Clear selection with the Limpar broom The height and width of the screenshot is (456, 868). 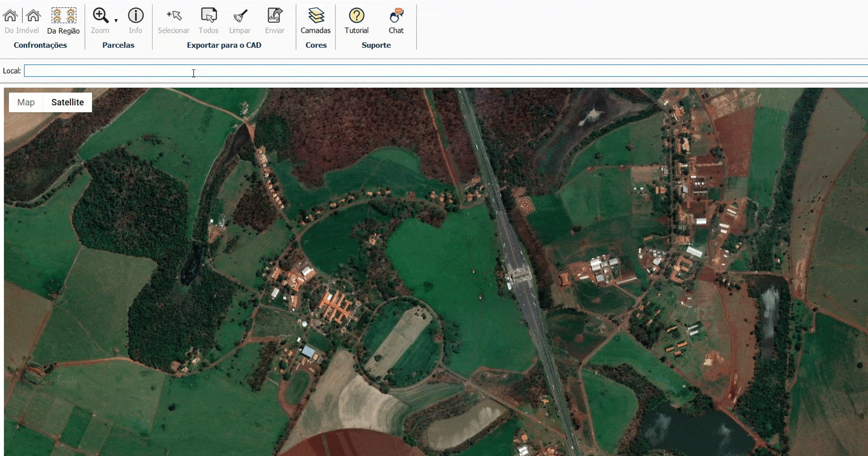(240, 21)
